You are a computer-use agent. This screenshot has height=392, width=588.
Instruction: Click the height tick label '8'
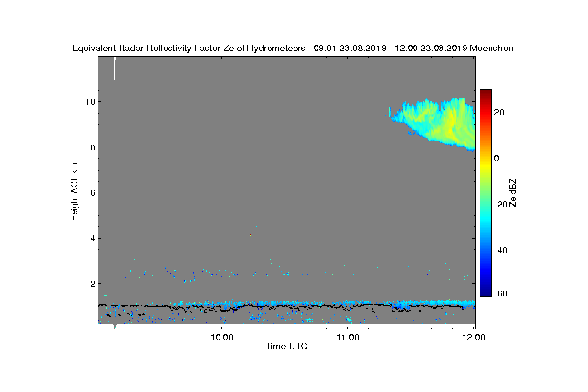92,147
